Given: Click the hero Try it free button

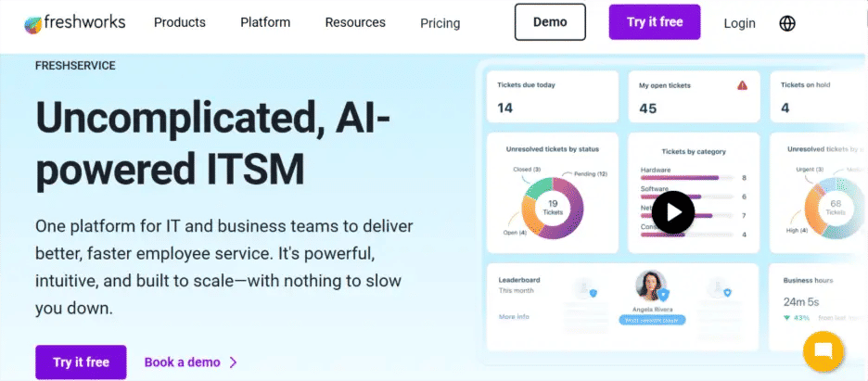Looking at the screenshot, I should pos(81,362).
